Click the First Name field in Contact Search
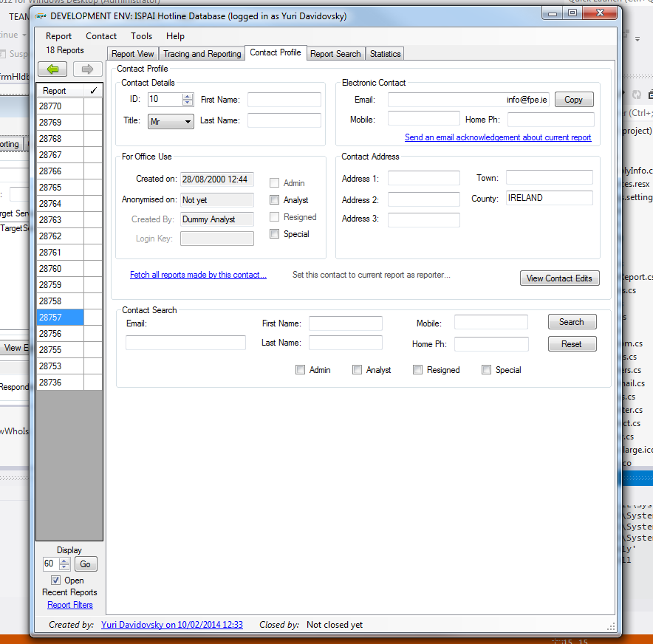The width and height of the screenshot is (653, 644). pyautogui.click(x=346, y=323)
